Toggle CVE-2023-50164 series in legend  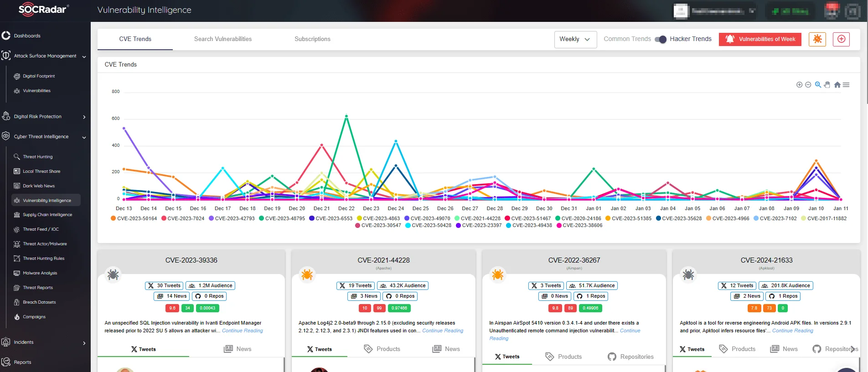(134, 218)
